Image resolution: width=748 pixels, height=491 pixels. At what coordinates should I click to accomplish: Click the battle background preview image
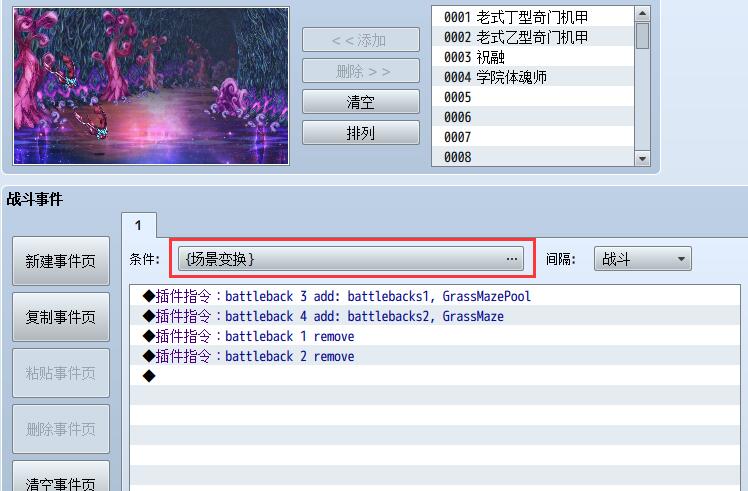[x=151, y=86]
